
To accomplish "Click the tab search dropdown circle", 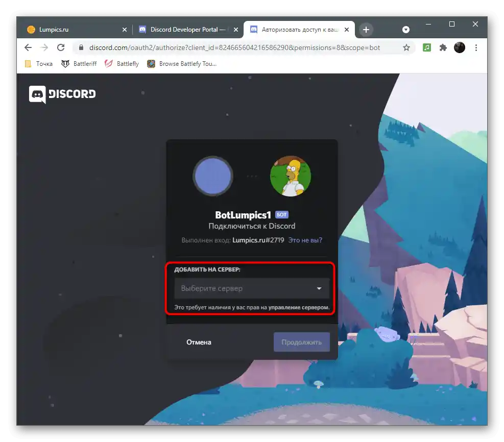I will tap(405, 30).
